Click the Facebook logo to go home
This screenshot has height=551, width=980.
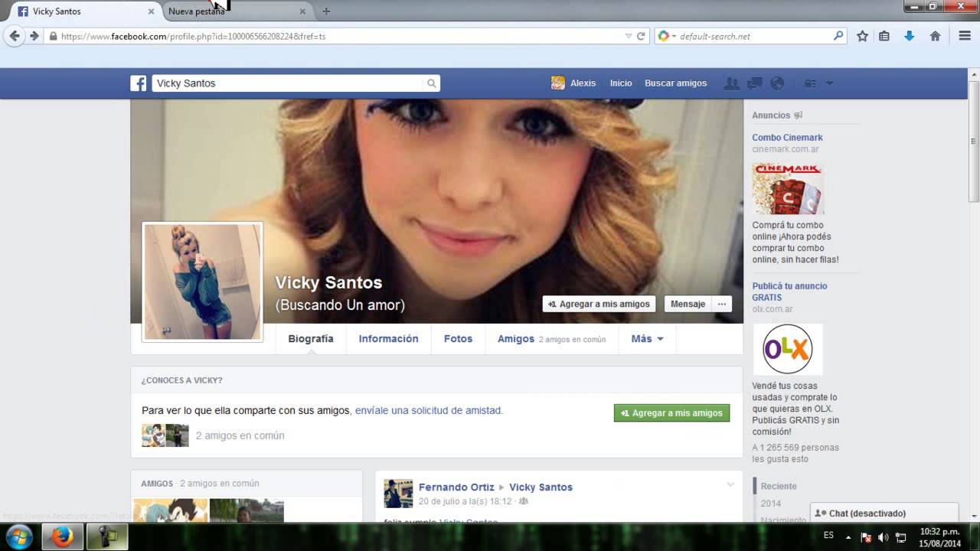pyautogui.click(x=138, y=83)
